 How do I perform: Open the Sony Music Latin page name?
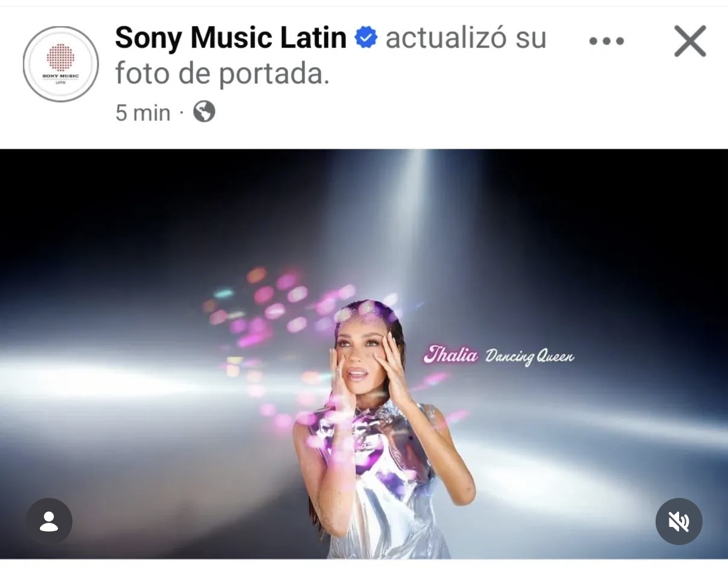(231, 39)
